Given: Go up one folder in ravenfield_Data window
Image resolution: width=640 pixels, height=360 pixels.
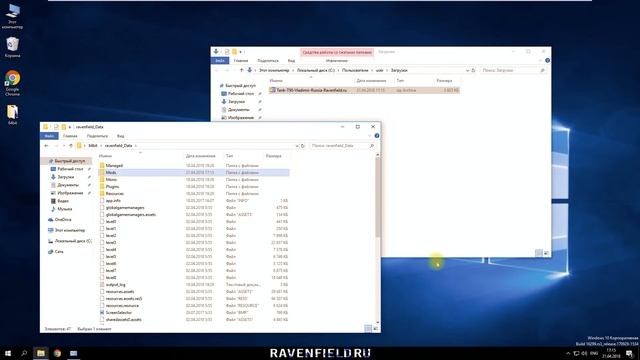Looking at the screenshot, I should [x=71, y=146].
